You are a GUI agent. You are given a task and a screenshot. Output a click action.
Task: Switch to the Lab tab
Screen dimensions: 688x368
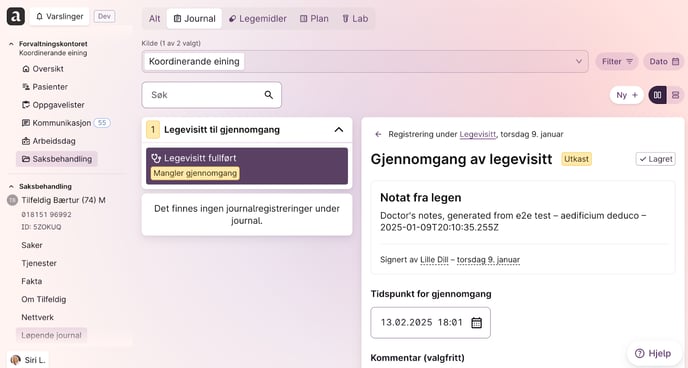pos(355,18)
